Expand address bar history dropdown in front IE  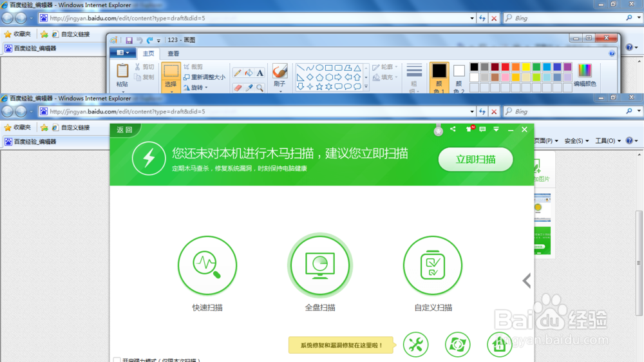472,111
